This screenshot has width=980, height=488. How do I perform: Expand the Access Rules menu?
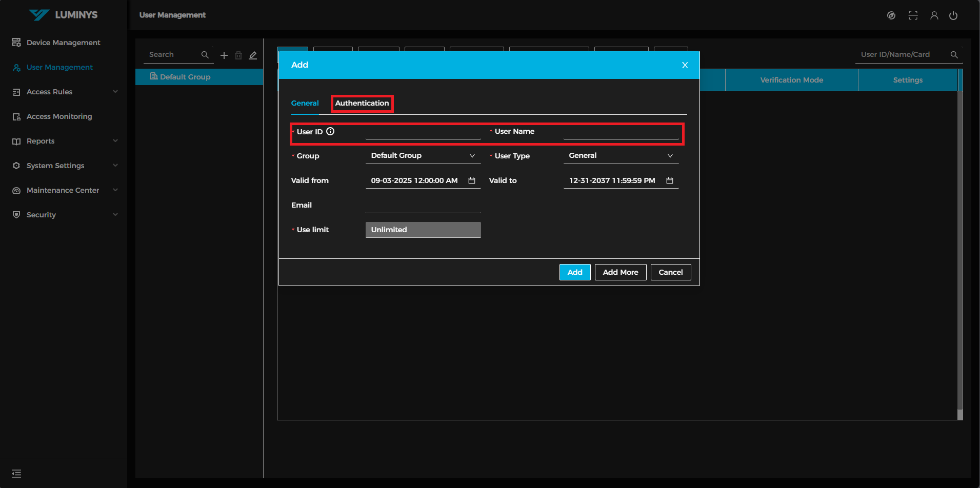tap(64, 92)
